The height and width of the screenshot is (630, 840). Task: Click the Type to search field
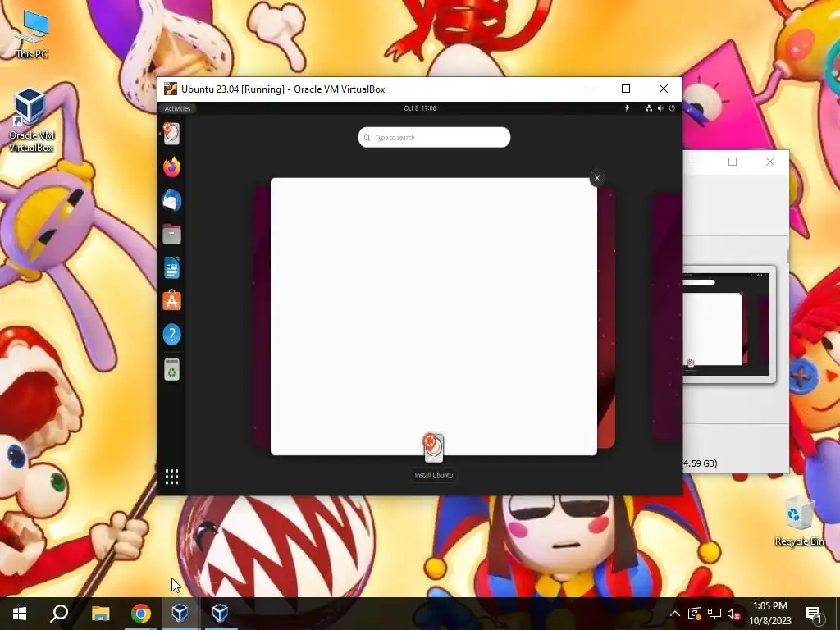434,137
